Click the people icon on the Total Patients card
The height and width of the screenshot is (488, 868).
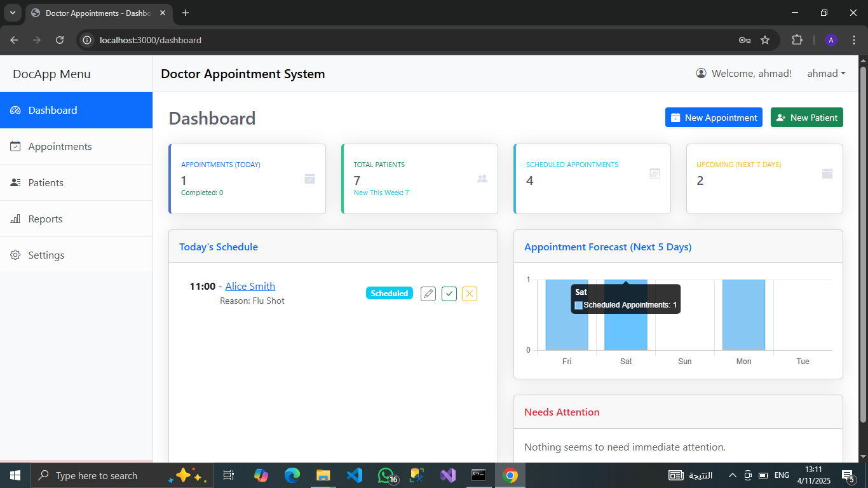pos(482,179)
